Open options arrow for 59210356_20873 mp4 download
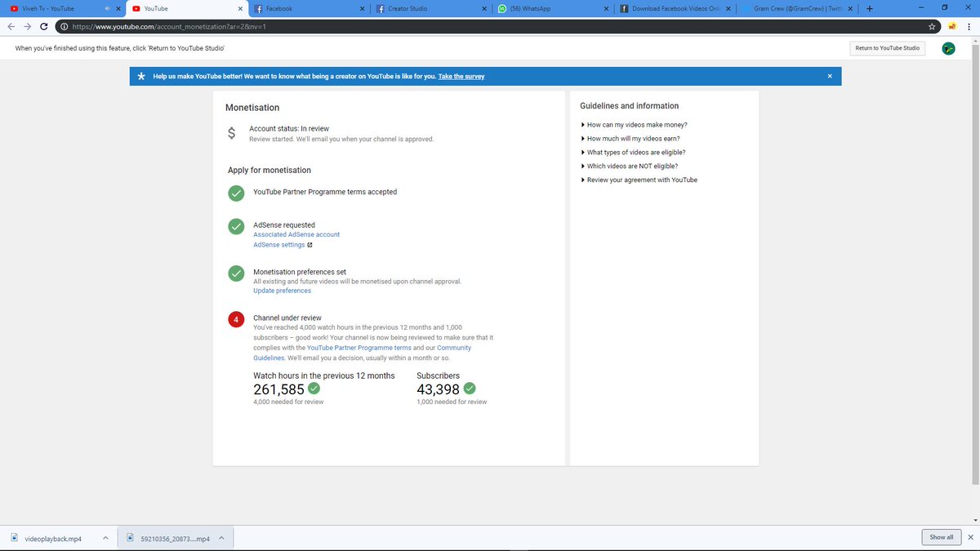This screenshot has height=551, width=980. pos(222,538)
